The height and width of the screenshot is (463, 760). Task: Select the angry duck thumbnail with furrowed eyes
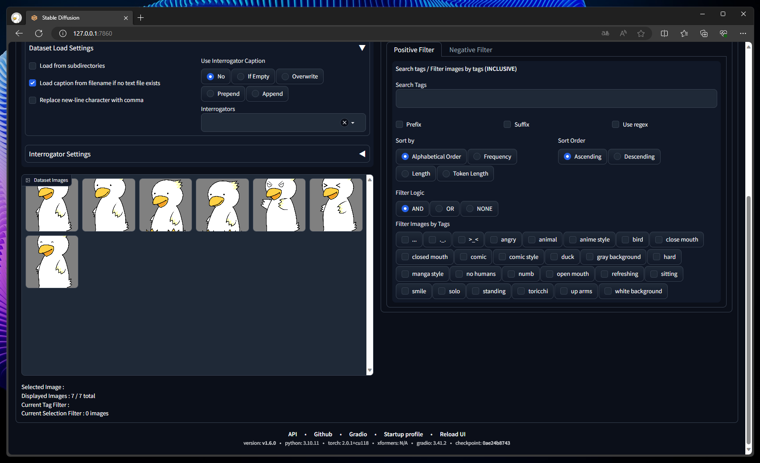(279, 205)
